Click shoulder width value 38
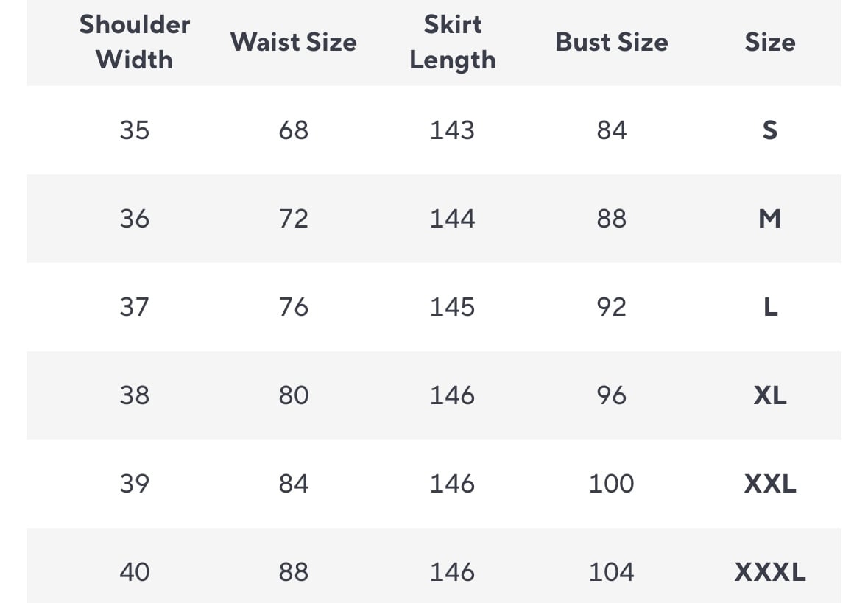This screenshot has width=868, height=603. click(134, 395)
